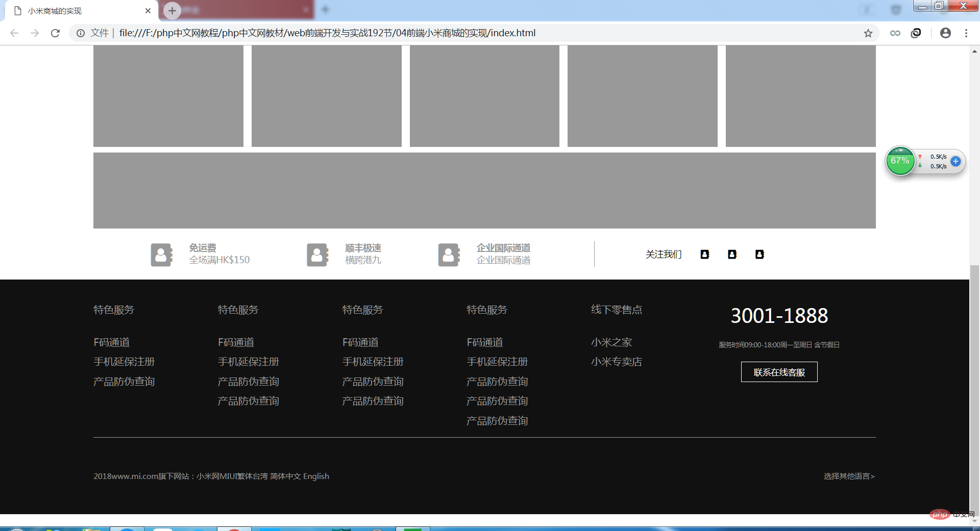Click the wide gray banner placeholder
The height and width of the screenshot is (531, 980).
point(484,190)
